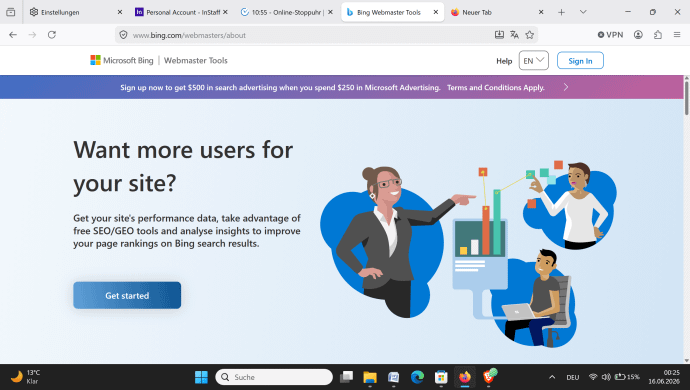Click the Firefox taskbar icon
Viewport: 690px width, 390px height.
[x=465, y=377]
